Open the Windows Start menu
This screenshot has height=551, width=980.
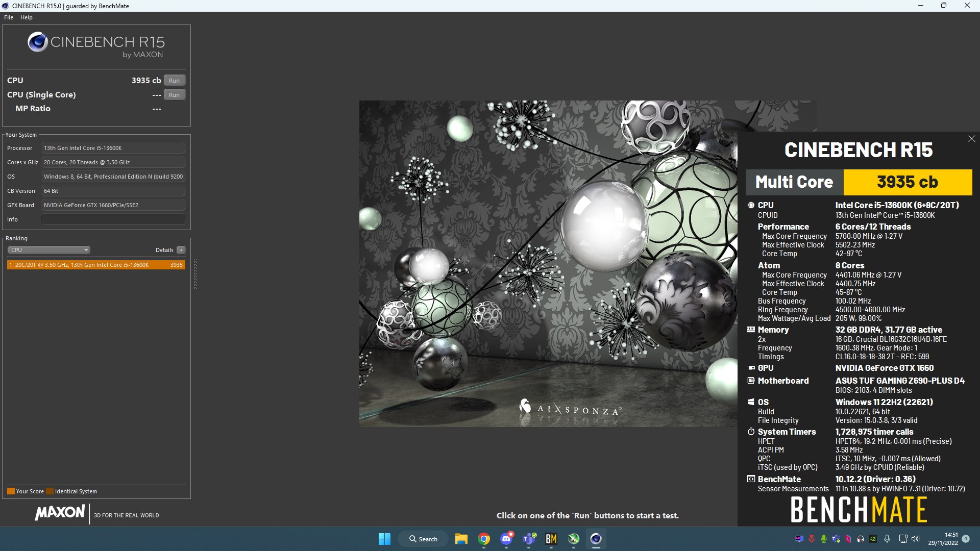click(384, 539)
